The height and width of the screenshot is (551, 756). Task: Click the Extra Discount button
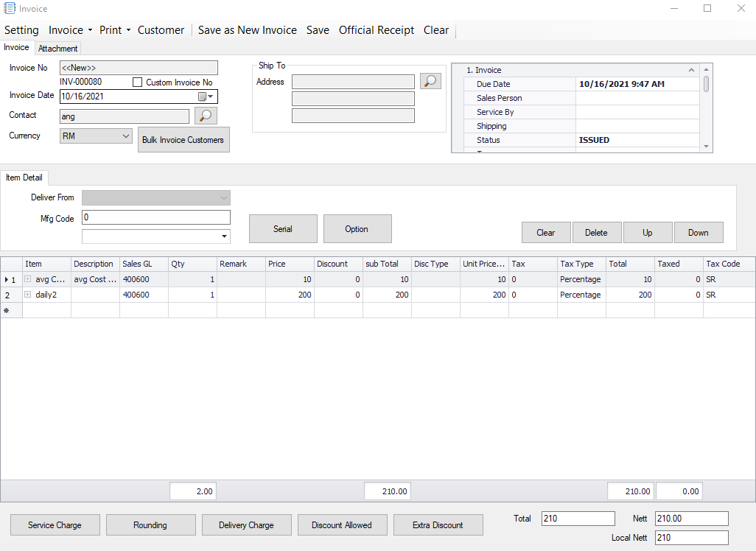[x=438, y=525]
